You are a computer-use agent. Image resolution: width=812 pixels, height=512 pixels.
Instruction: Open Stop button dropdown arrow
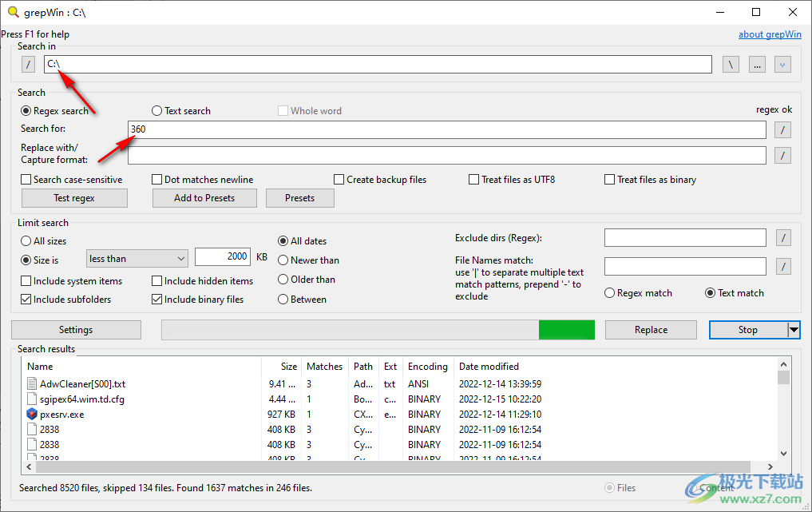(794, 330)
